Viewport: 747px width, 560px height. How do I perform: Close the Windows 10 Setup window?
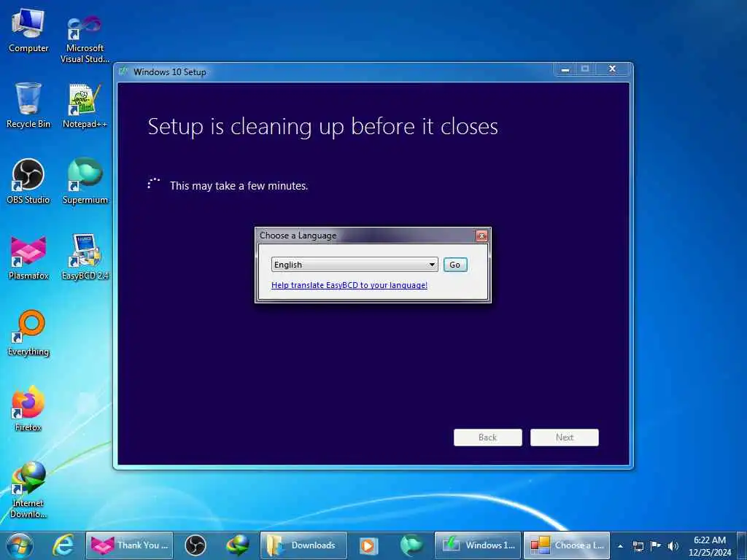tap(613, 69)
